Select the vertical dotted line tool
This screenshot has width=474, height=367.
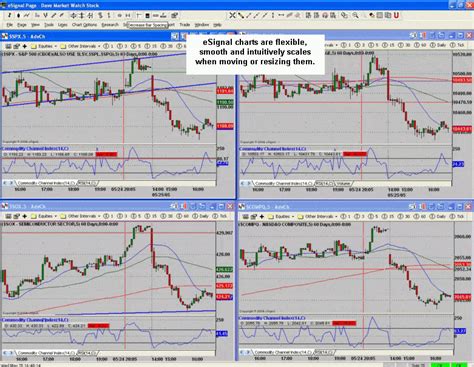coord(273,15)
